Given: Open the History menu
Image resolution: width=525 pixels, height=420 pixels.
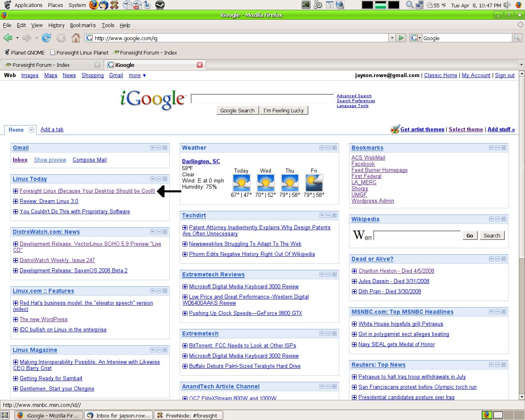Looking at the screenshot, I should (x=56, y=25).
